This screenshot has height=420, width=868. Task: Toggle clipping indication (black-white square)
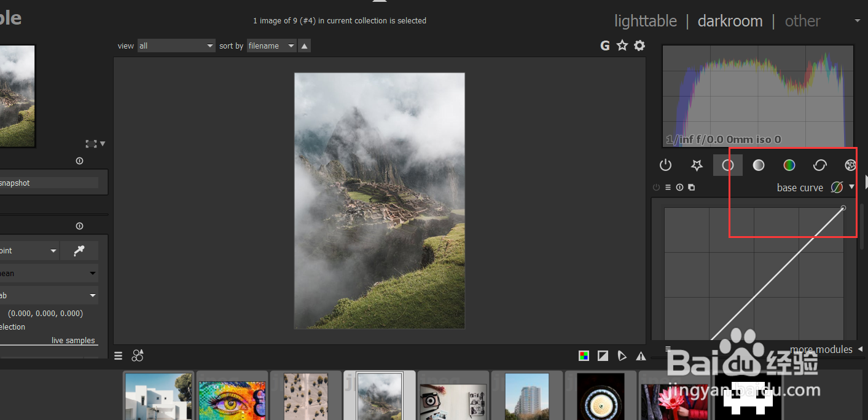tap(603, 355)
